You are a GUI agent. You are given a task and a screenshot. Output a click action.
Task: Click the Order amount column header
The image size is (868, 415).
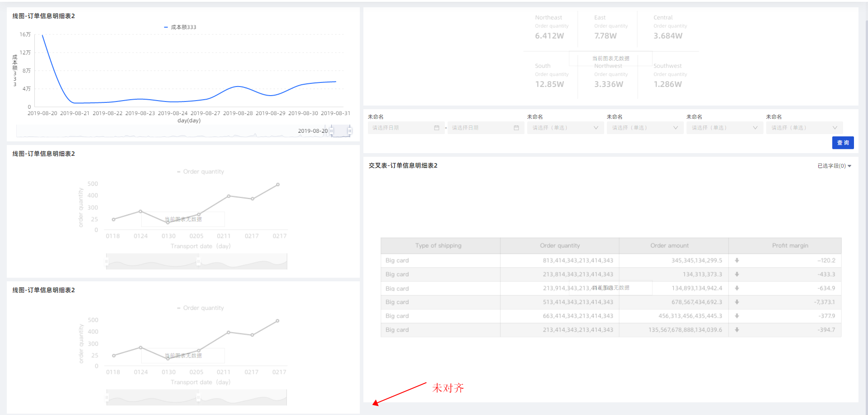pyautogui.click(x=669, y=246)
